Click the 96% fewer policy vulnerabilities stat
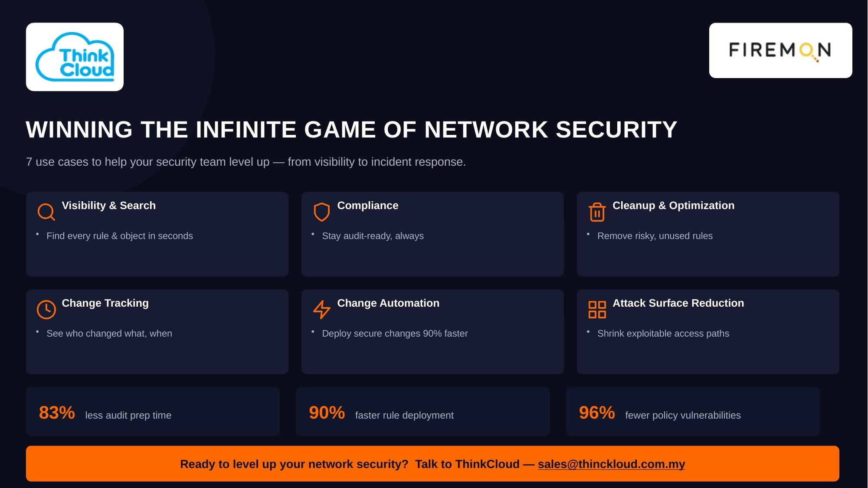Screen dimensions: 868x488 pyautogui.click(x=693, y=412)
